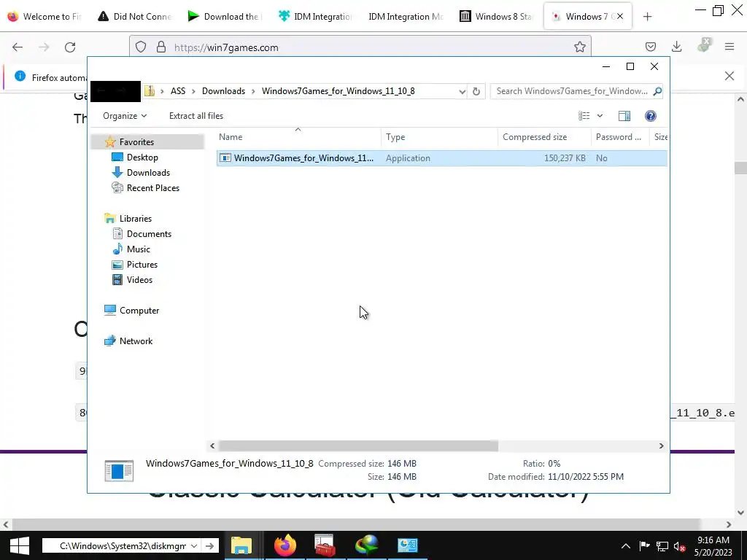This screenshot has width=747, height=560.
Task: Show hidden tray icons chevron
Action: 625,546
